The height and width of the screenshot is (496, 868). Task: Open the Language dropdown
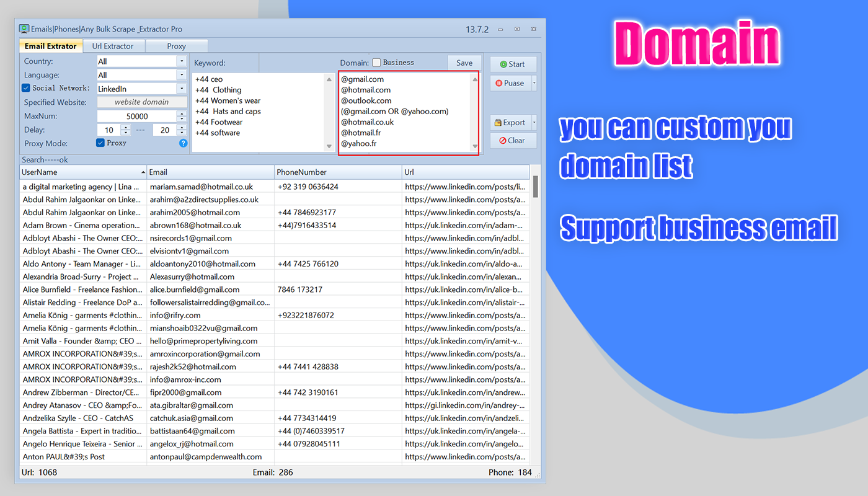[x=182, y=75]
